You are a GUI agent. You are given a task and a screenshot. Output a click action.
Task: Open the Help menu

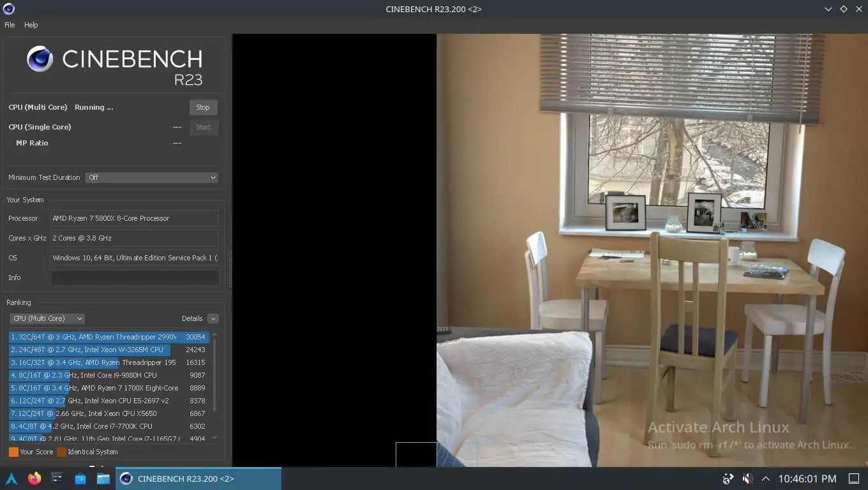tap(31, 25)
